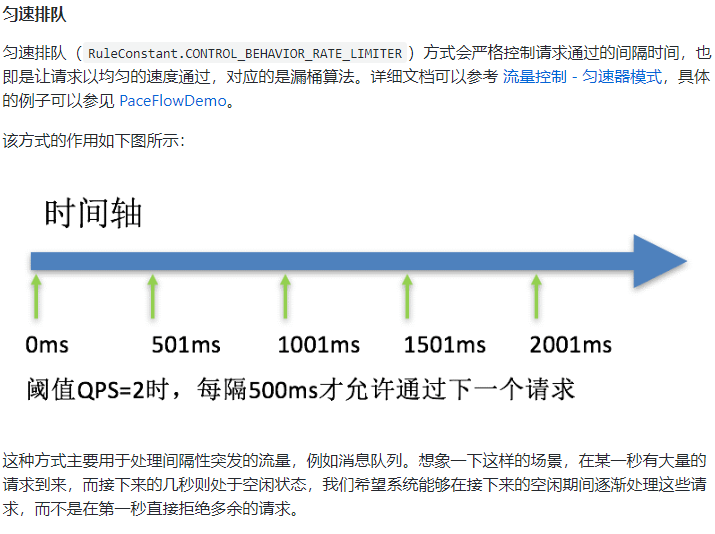Click the green arrow above 2001ms
715x534 pixels.
(537, 296)
